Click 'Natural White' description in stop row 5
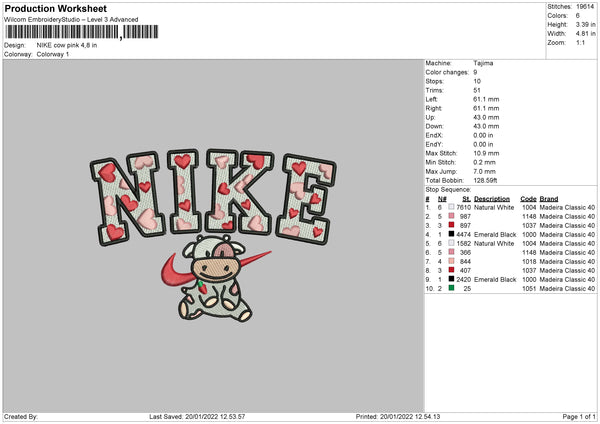600x424 pixels. tap(494, 243)
